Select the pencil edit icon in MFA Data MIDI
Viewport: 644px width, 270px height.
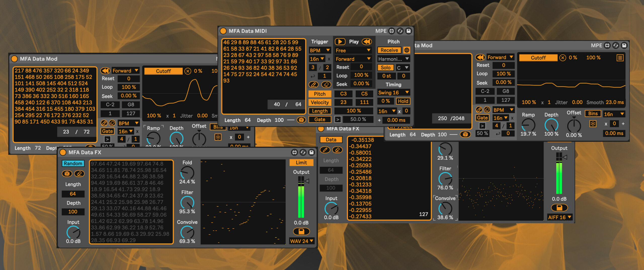click(x=313, y=85)
